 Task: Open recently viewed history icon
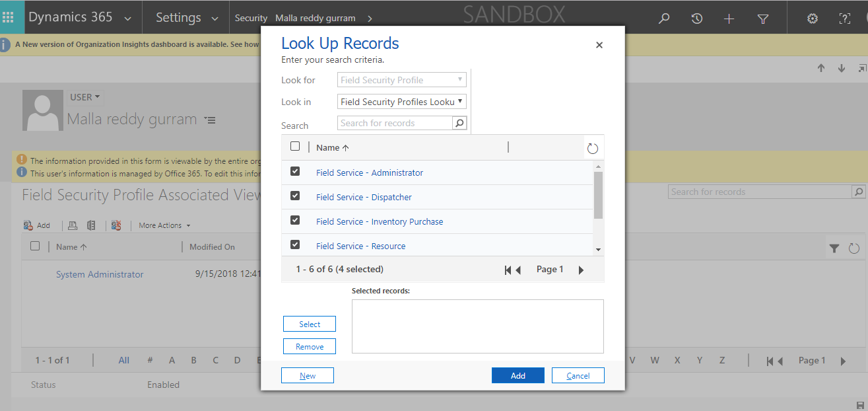click(696, 19)
